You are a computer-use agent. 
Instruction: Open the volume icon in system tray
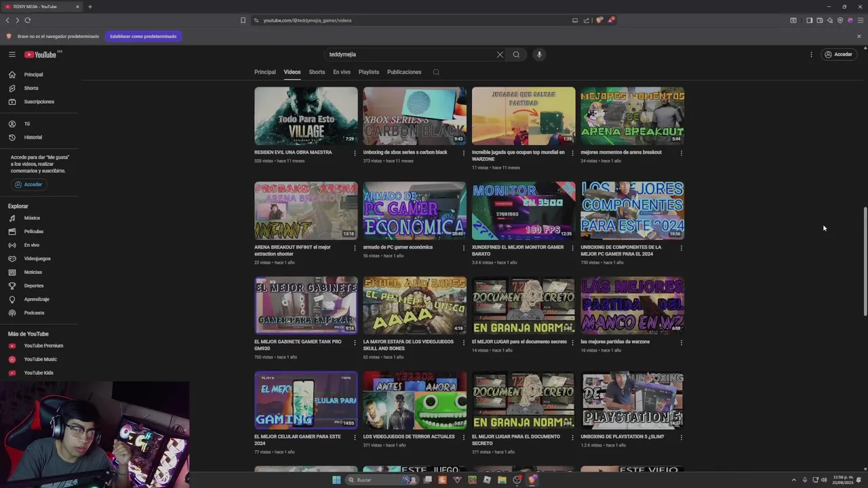824,480
